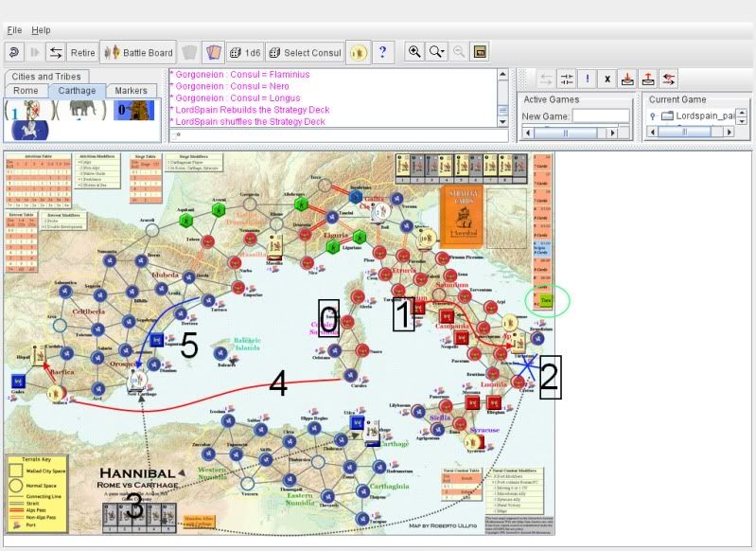Click the chat log scroll down arrow
756x551 pixels.
[x=502, y=122]
